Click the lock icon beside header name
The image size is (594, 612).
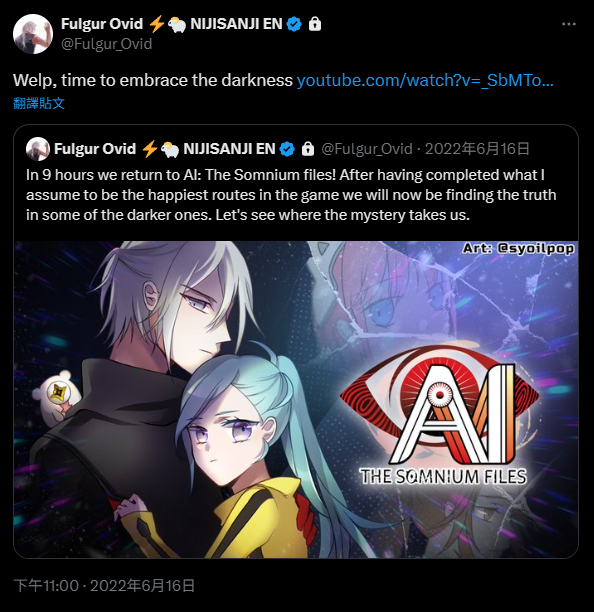point(315,24)
